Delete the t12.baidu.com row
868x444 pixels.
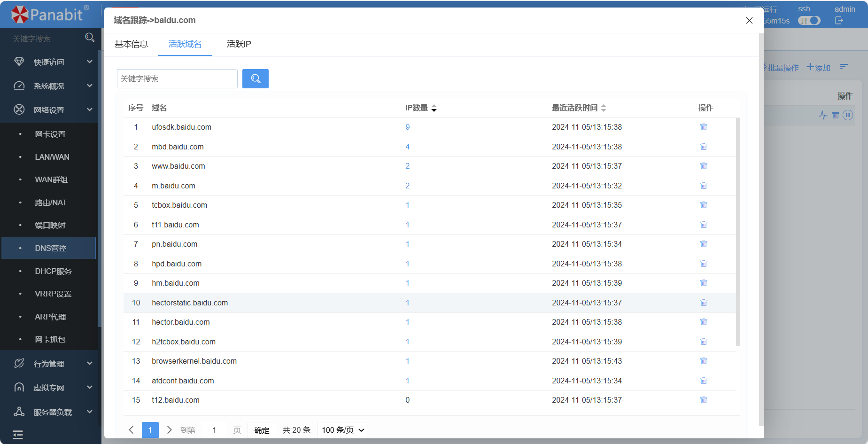pyautogui.click(x=703, y=400)
